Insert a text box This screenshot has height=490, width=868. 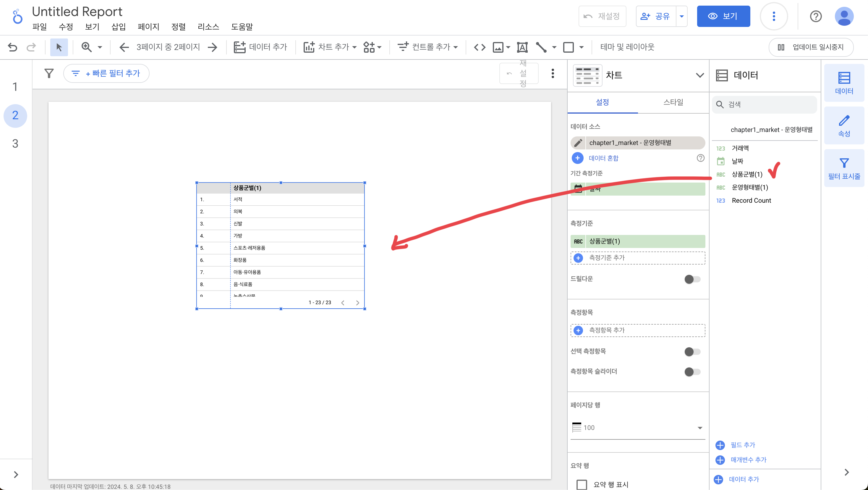pyautogui.click(x=522, y=47)
